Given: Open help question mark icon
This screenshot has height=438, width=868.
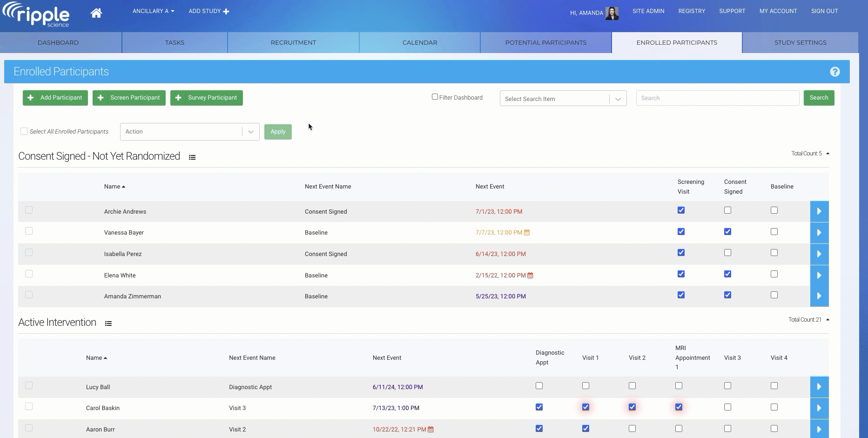Looking at the screenshot, I should [x=835, y=72].
